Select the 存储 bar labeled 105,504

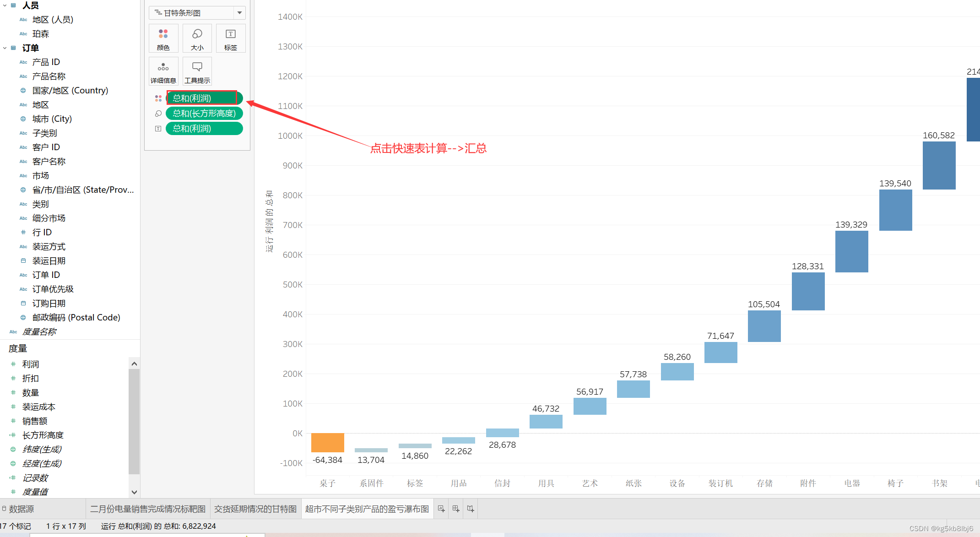pyautogui.click(x=764, y=326)
